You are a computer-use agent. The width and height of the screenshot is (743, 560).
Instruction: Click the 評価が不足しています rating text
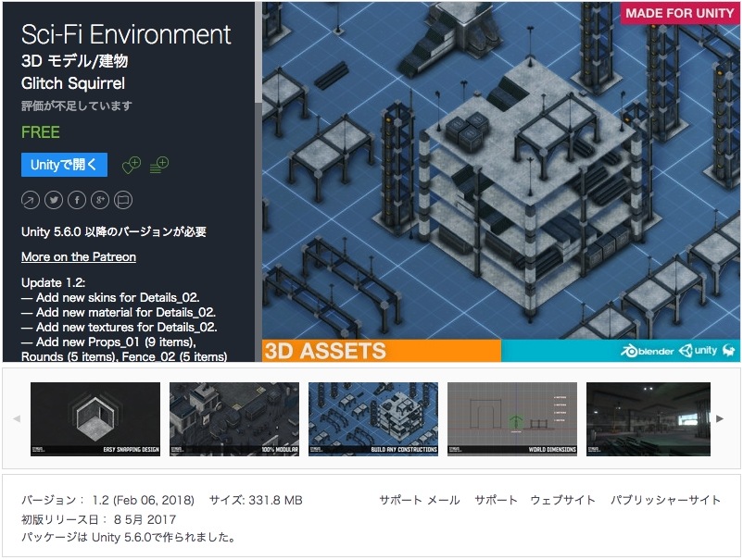(x=77, y=106)
